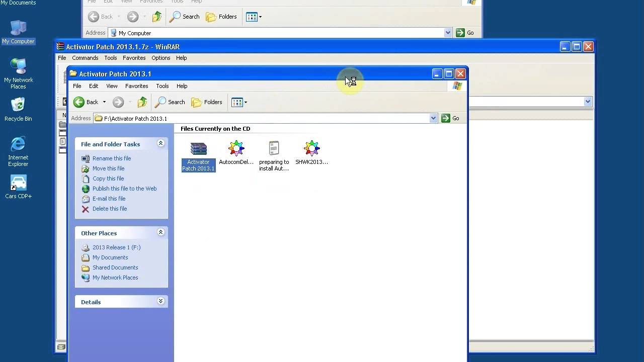Click Back button in My Computer window
This screenshot has height=362, width=644.
click(101, 17)
